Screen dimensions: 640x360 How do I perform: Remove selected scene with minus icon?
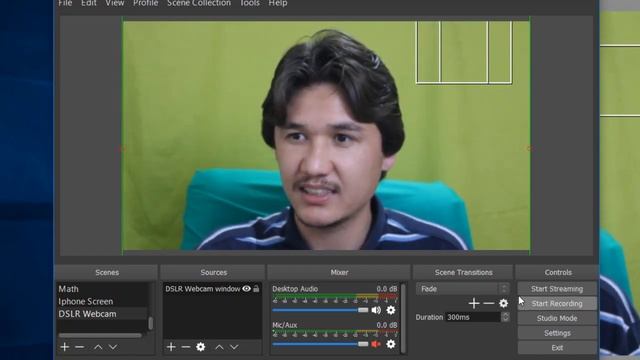point(80,347)
